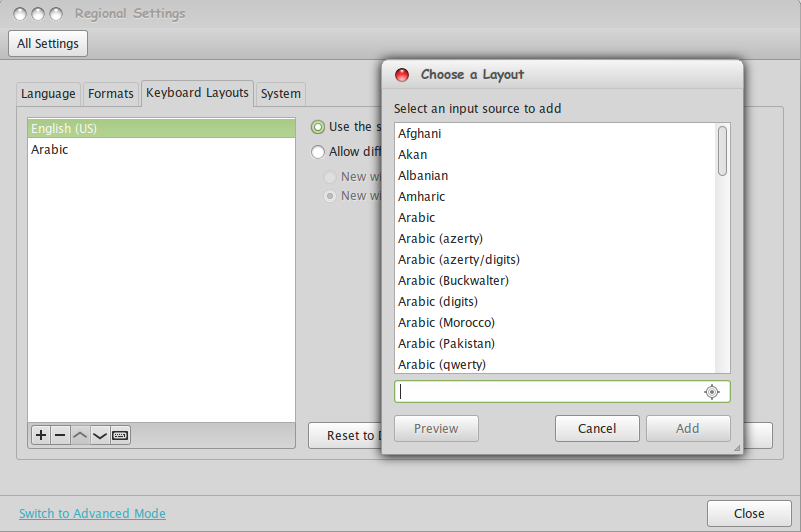Select Arabic (digits) input source

point(555,302)
